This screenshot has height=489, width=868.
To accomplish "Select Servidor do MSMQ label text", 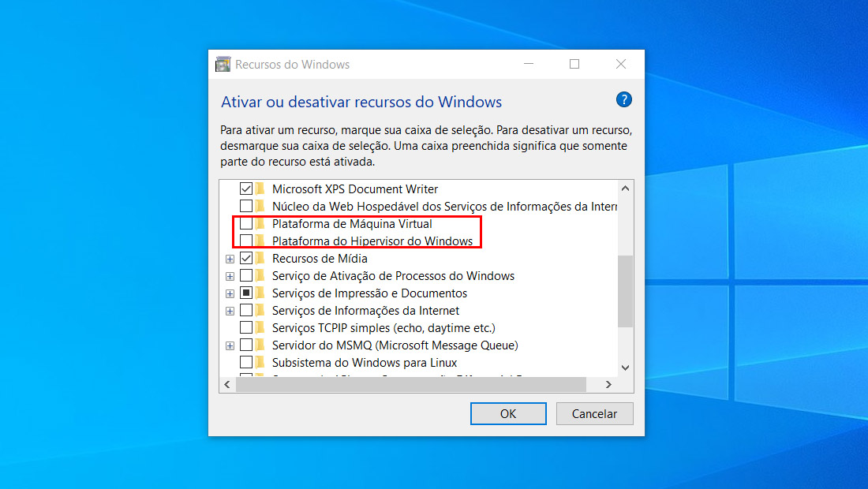I will tap(395, 345).
